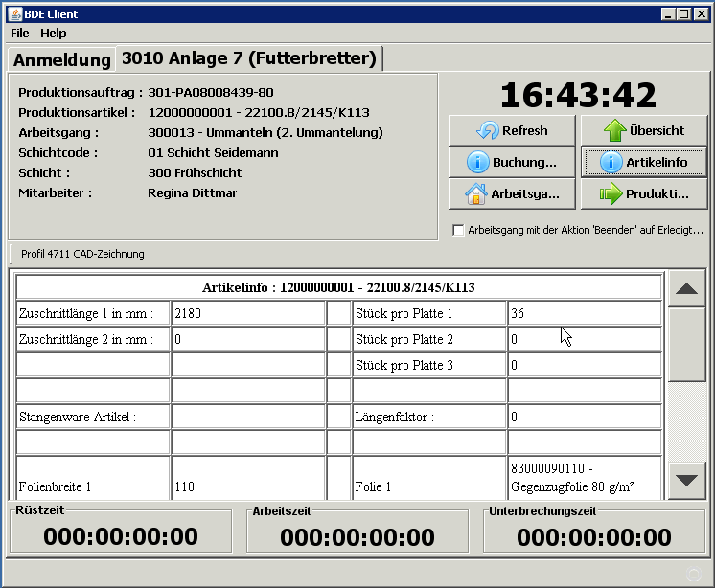This screenshot has height=588, width=715.
Task: Click the blue info icon on Buchung
Action: (478, 163)
